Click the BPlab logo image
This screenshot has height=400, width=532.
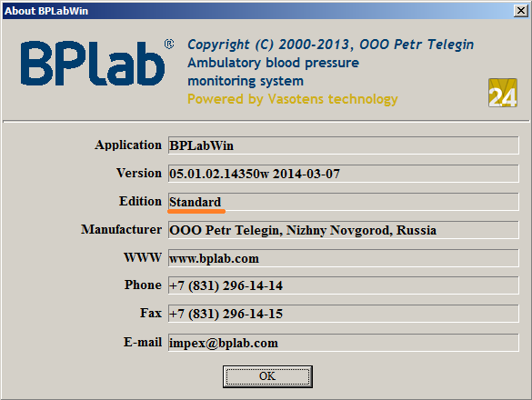coord(97,62)
